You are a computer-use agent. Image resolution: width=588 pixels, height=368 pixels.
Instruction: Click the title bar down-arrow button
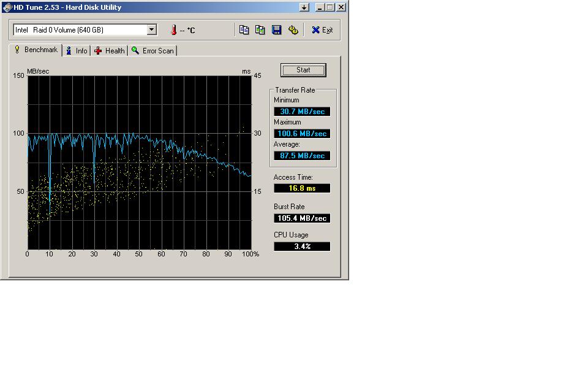[x=304, y=7]
